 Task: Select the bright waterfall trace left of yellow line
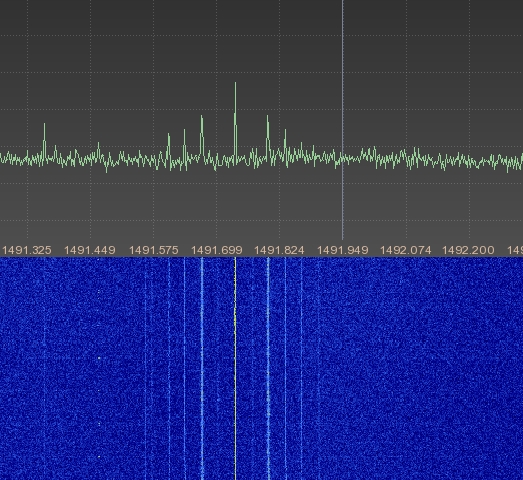click(x=202, y=369)
